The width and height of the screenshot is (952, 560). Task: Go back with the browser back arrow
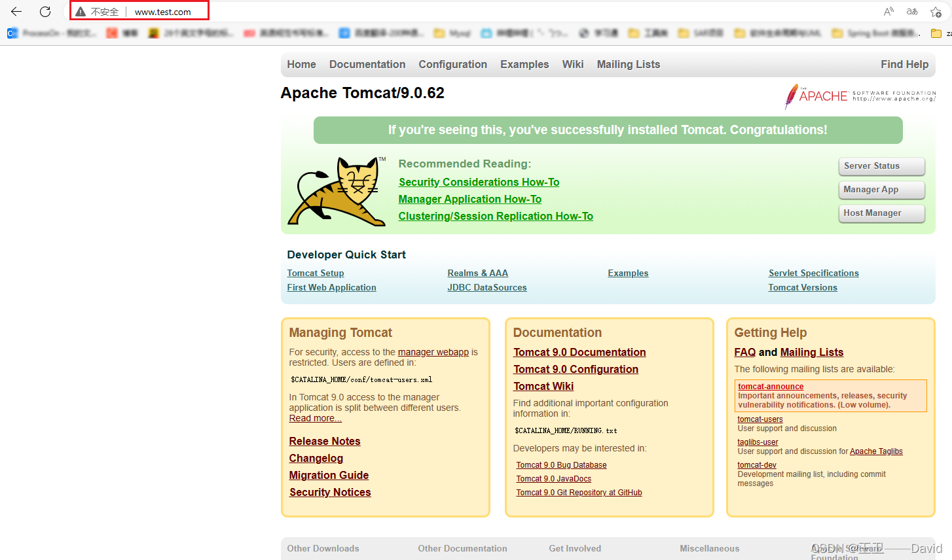click(16, 11)
